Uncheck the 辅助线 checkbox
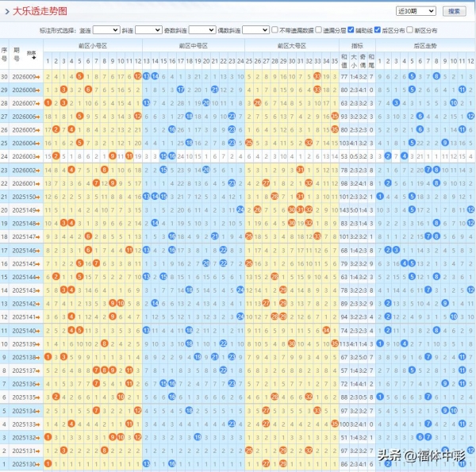 coord(351,29)
